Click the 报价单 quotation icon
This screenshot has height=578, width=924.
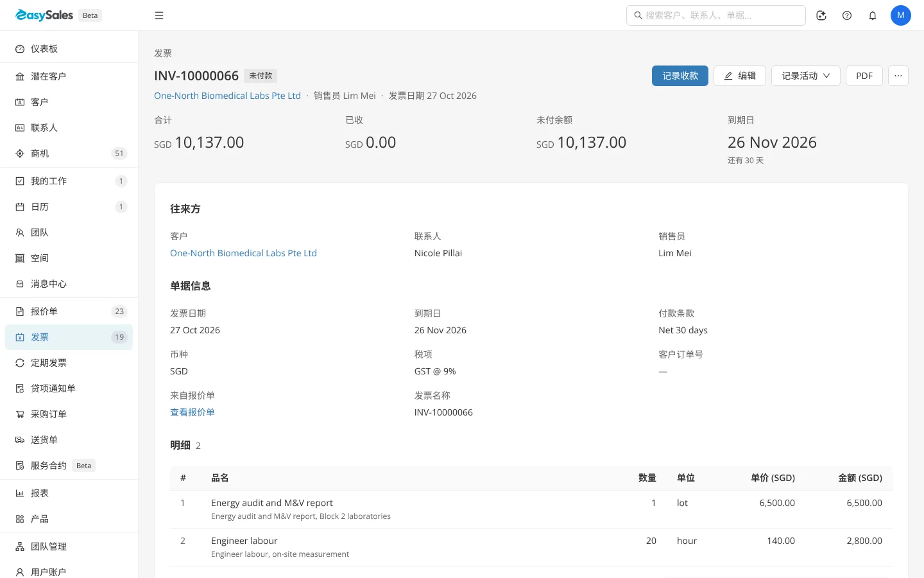click(x=20, y=311)
